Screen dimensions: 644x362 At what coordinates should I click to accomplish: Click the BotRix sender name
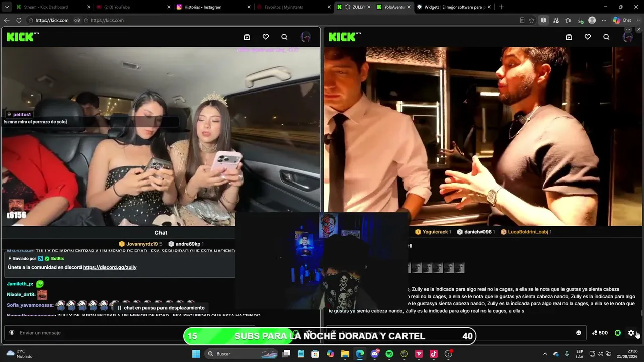pyautogui.click(x=57, y=258)
